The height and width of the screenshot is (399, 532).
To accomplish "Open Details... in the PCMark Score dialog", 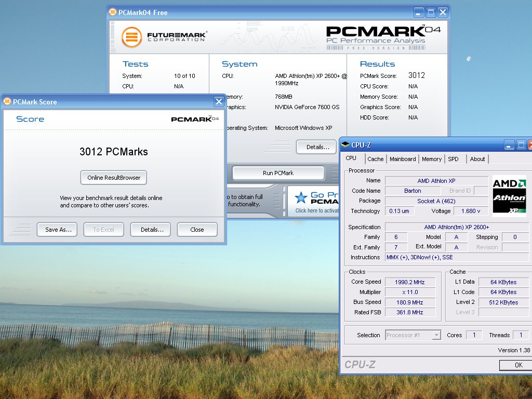I will click(151, 230).
